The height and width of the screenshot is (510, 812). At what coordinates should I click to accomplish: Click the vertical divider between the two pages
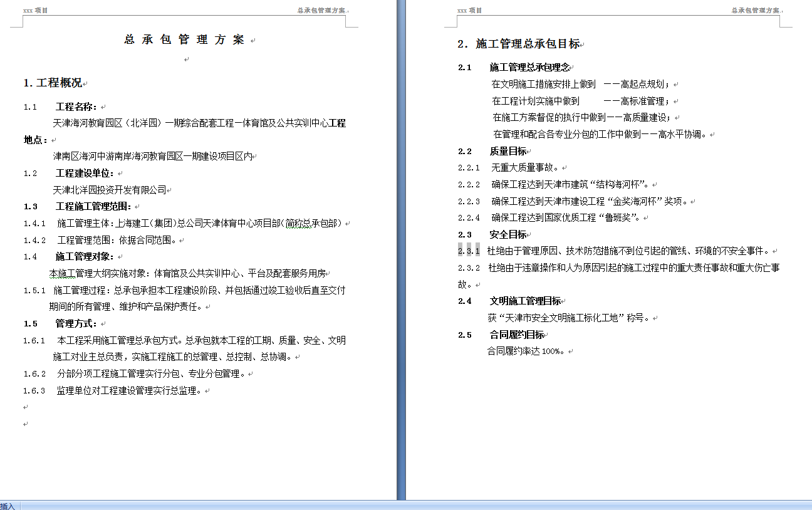401,251
